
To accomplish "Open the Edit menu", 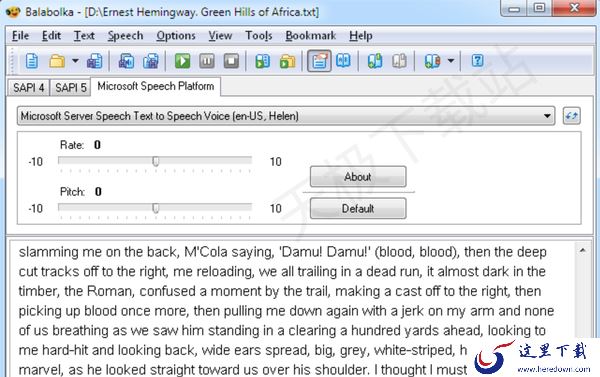I will pyautogui.click(x=51, y=36).
